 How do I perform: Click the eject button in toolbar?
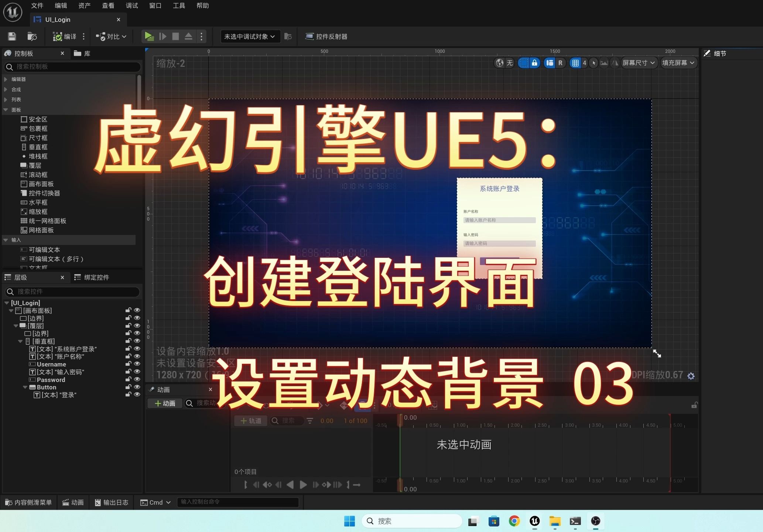[188, 36]
